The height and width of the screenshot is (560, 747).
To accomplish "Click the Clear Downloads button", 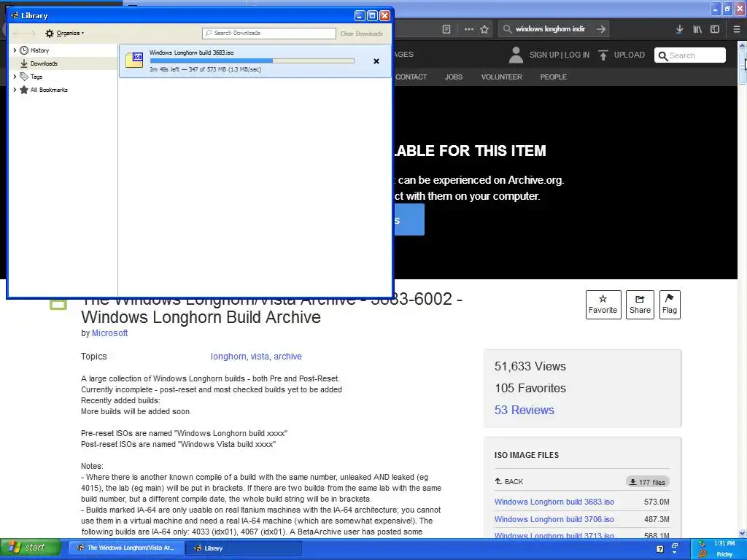I will coord(362,34).
